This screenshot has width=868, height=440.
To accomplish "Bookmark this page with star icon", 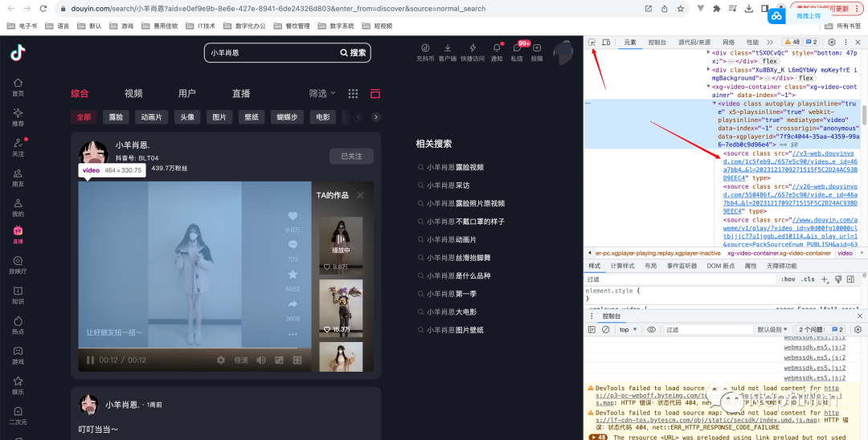I will pos(681,8).
